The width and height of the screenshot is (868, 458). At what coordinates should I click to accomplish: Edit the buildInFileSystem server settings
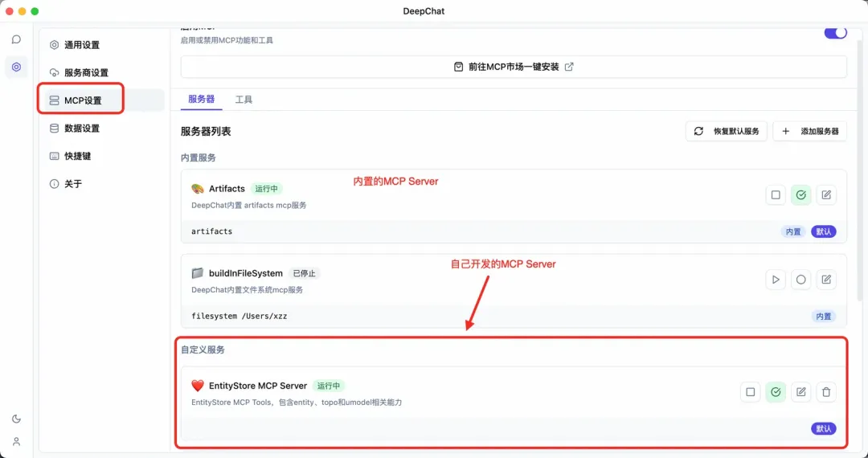pos(825,280)
